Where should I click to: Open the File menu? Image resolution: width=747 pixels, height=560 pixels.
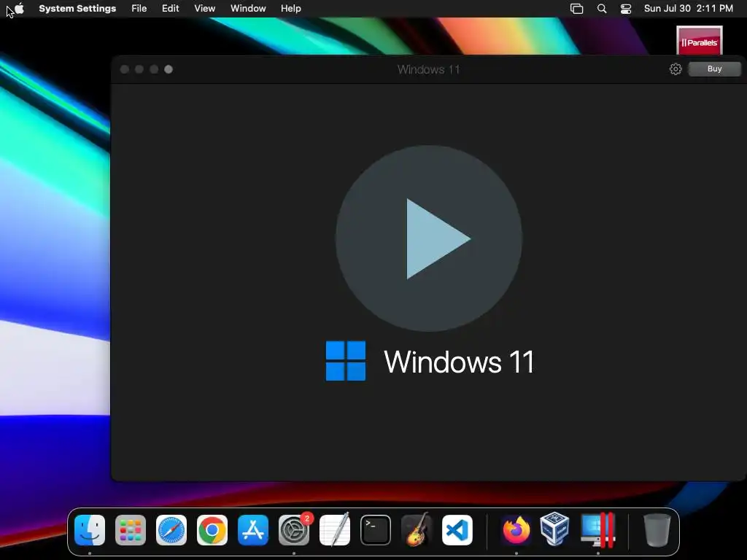tap(139, 8)
